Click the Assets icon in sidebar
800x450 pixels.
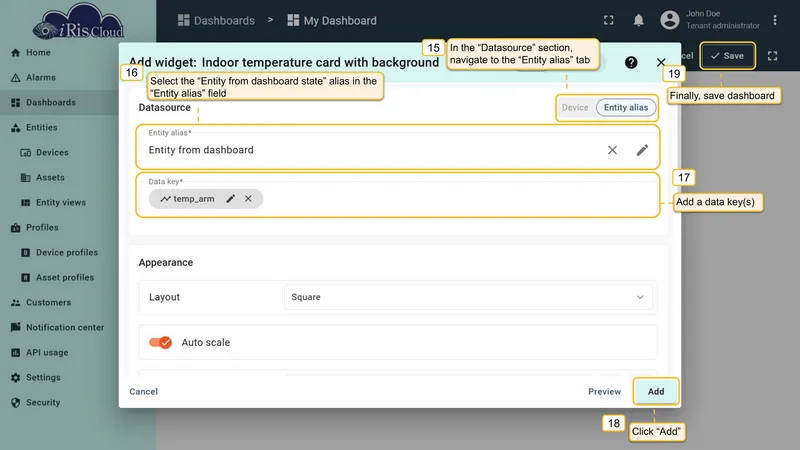coord(26,178)
